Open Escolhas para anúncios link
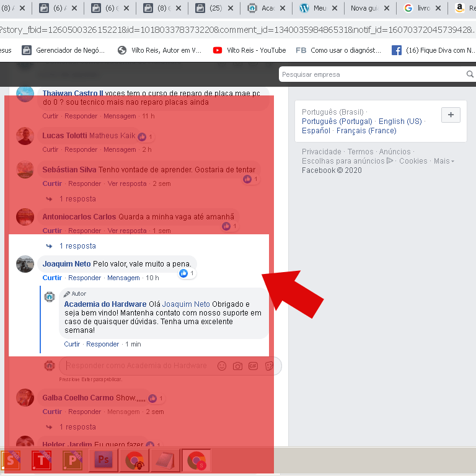Image resolution: width=476 pixels, height=476 pixels. [347, 161]
